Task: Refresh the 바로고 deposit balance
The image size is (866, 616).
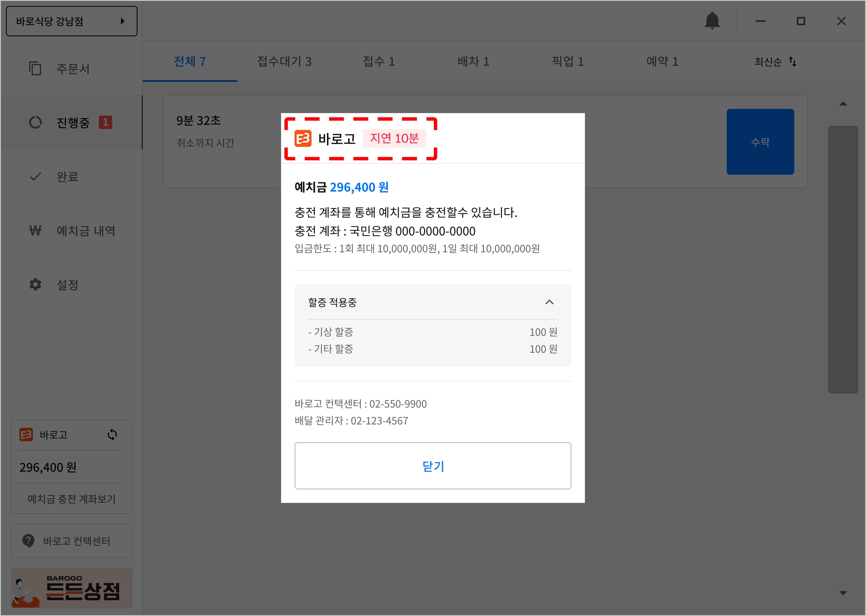Action: (112, 435)
